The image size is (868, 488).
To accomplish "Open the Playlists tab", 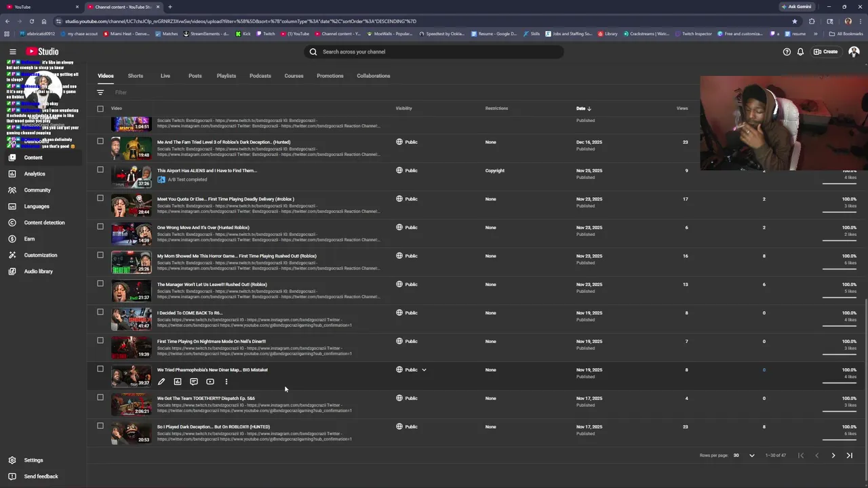I will click(226, 76).
